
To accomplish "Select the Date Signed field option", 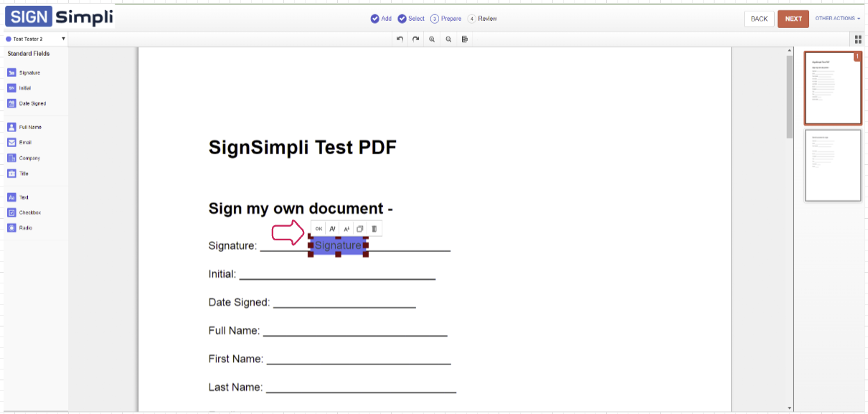I will 32,103.
